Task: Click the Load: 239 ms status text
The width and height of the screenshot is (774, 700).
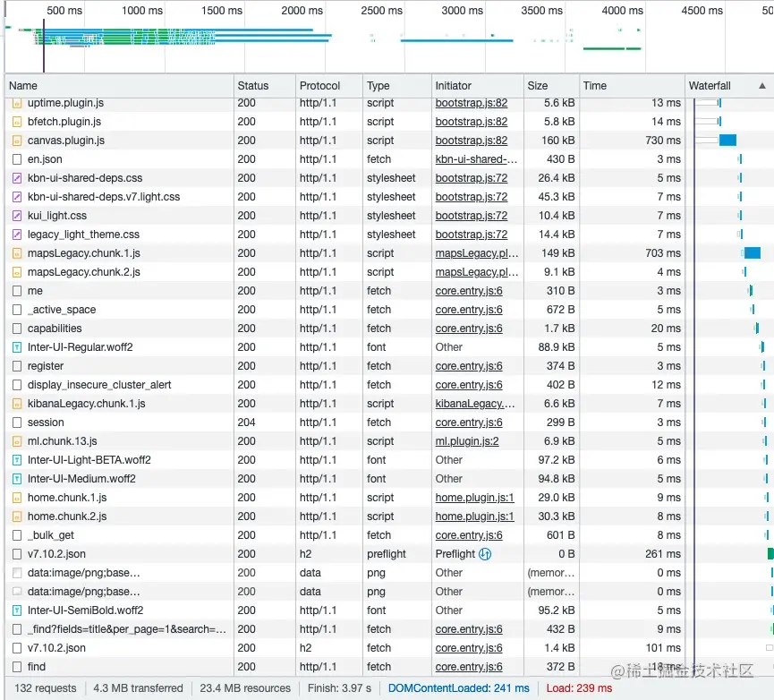Action: pyautogui.click(x=579, y=688)
